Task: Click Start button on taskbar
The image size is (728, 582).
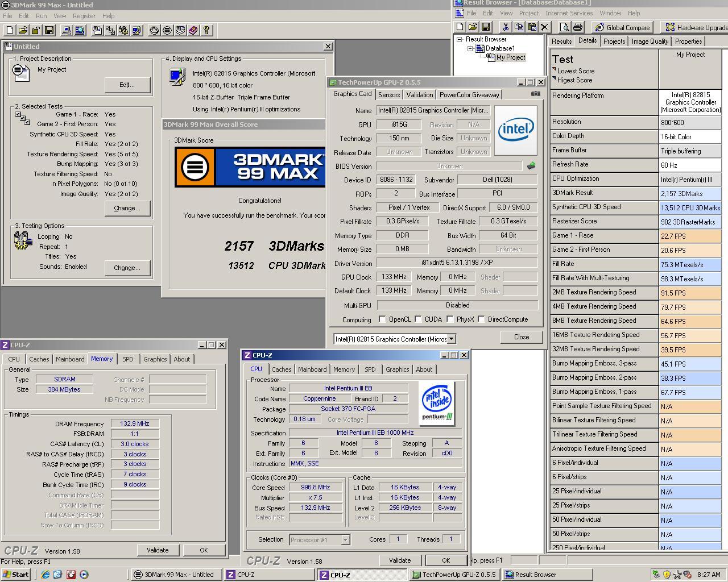Action: pos(15,575)
